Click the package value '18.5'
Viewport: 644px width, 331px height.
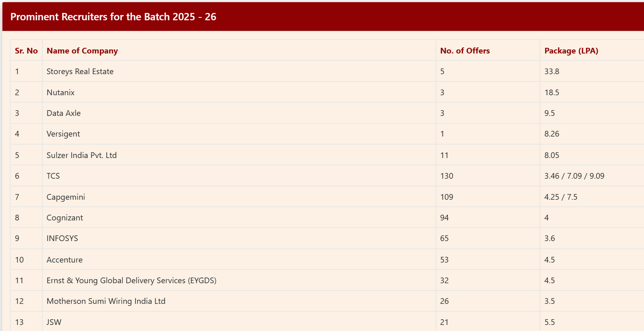pyautogui.click(x=552, y=92)
